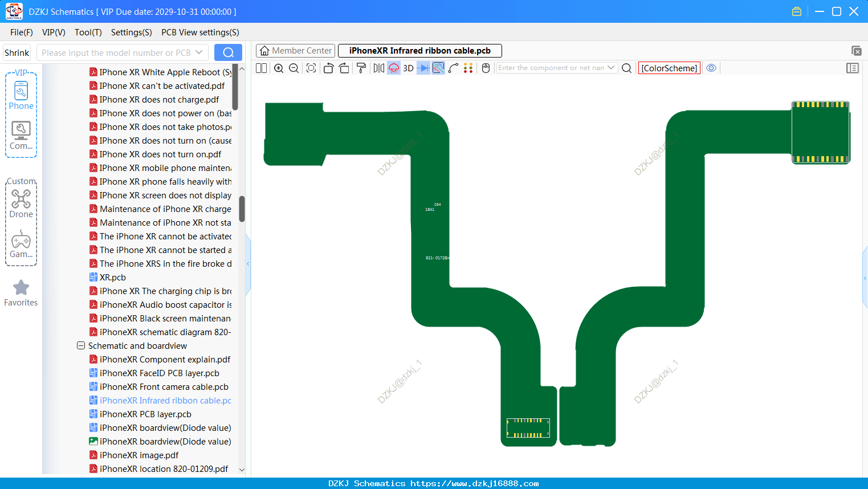Click the blue search button

point(228,52)
